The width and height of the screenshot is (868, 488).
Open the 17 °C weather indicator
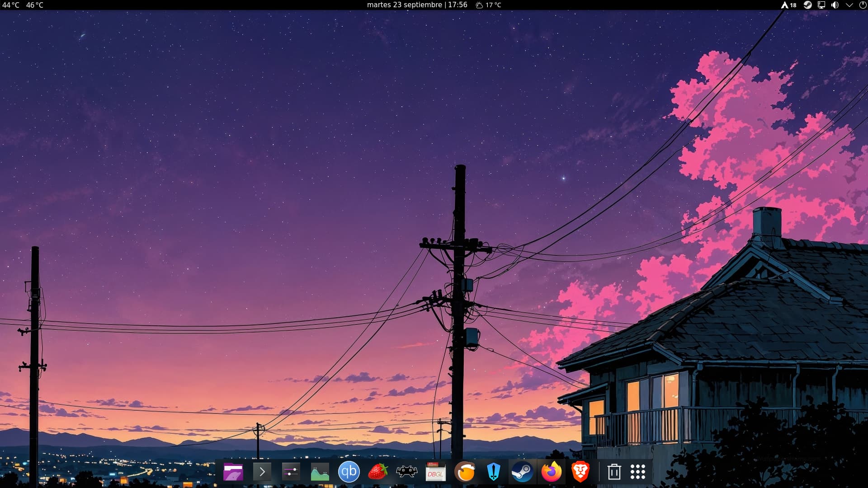pyautogui.click(x=488, y=5)
